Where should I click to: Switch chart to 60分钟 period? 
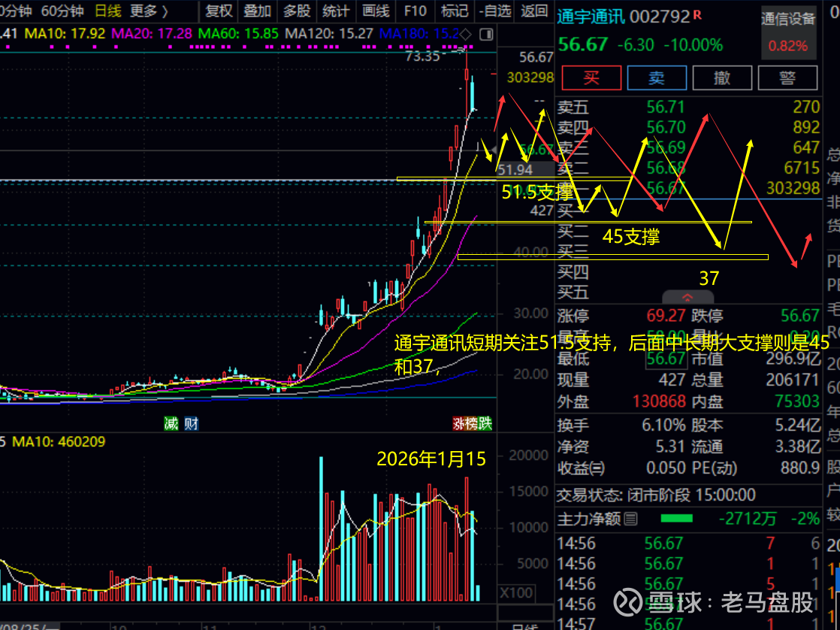pyautogui.click(x=62, y=11)
